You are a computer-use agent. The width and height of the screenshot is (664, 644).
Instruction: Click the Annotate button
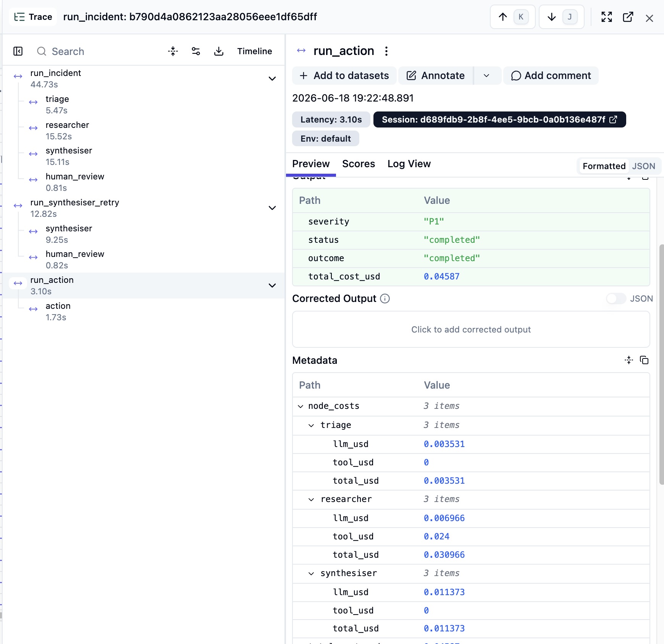coord(436,76)
